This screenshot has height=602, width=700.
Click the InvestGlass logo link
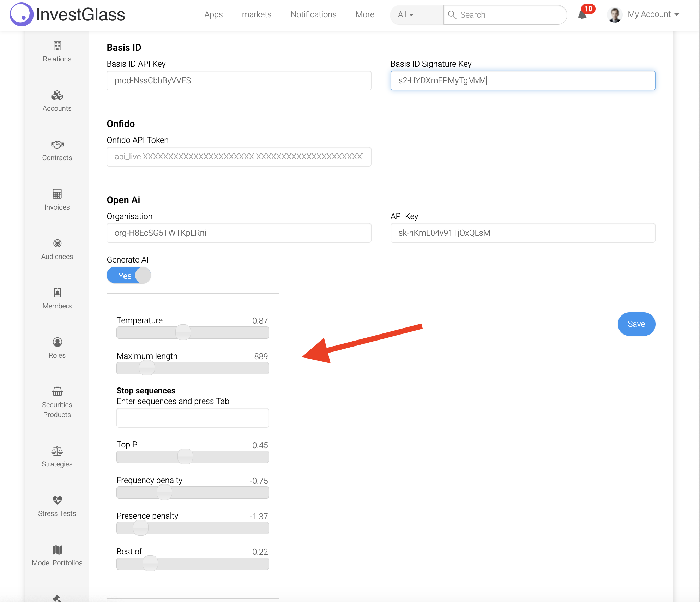coord(67,14)
